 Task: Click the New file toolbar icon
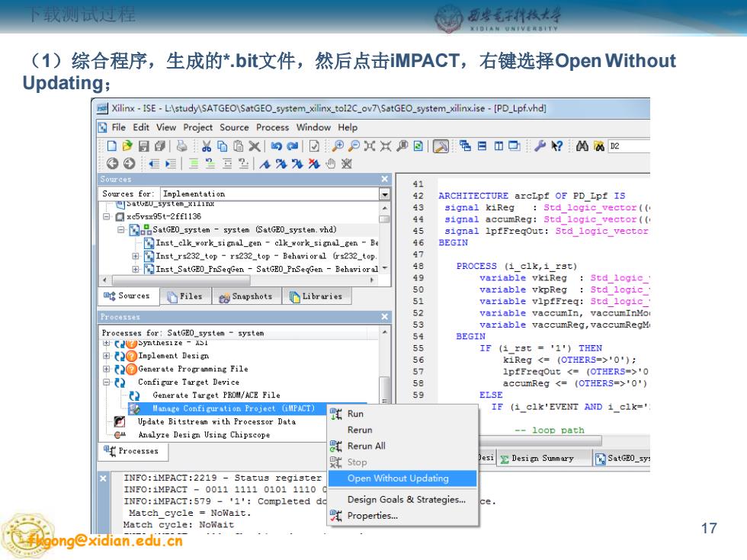(111, 146)
